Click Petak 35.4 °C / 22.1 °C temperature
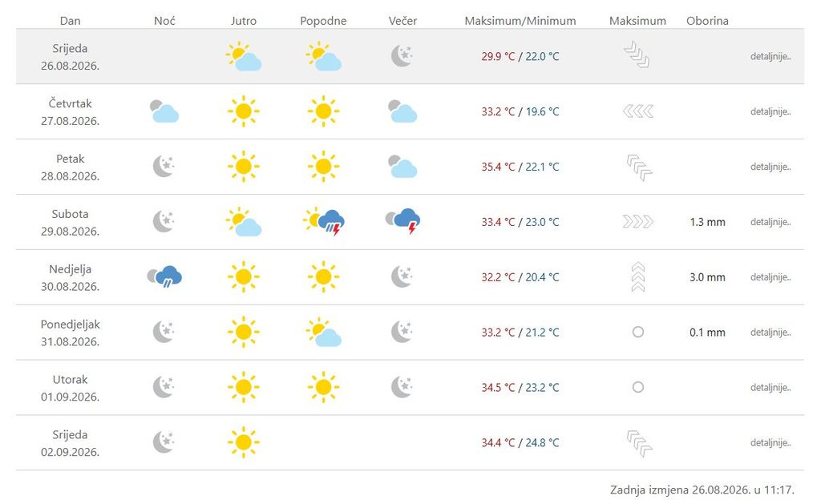Image resolution: width=821 pixels, height=504 pixels. coord(520,167)
